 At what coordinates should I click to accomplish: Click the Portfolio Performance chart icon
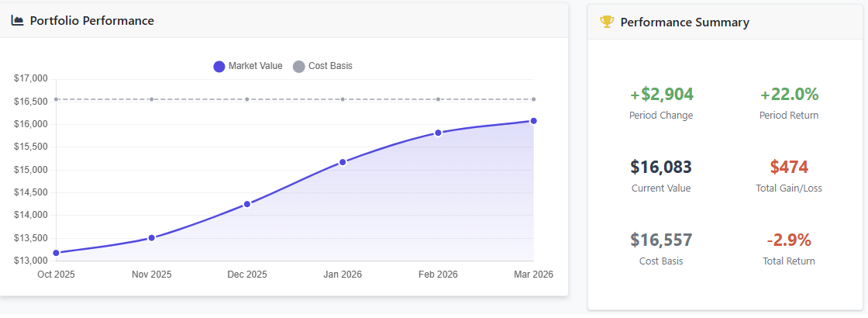click(17, 21)
